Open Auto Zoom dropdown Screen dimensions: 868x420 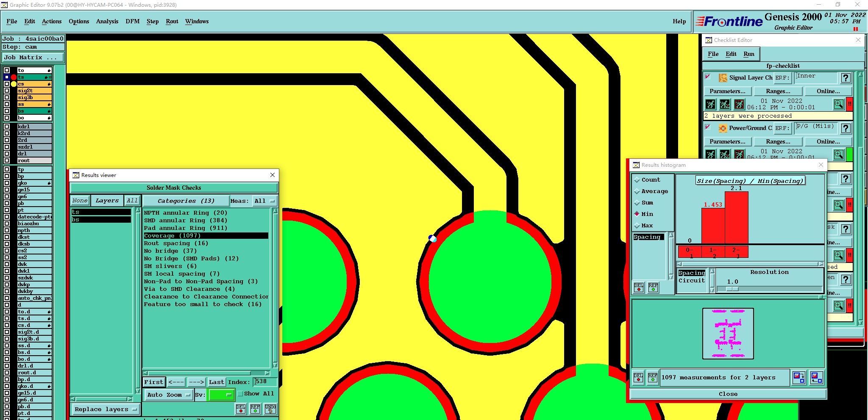click(168, 395)
